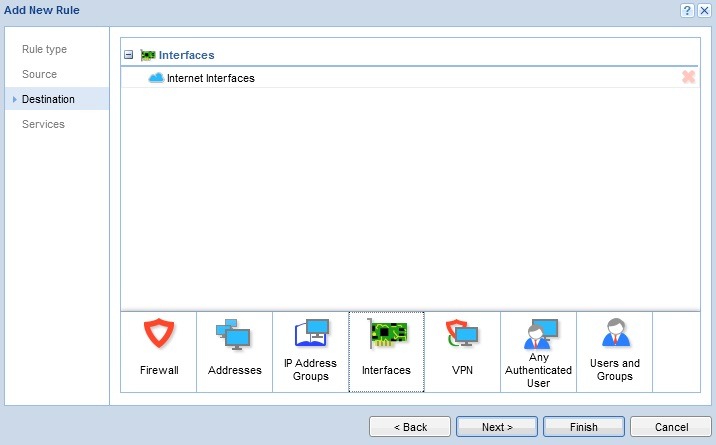This screenshot has height=445, width=716.
Task: Remove Internet Interfaces with red X
Action: (688, 77)
